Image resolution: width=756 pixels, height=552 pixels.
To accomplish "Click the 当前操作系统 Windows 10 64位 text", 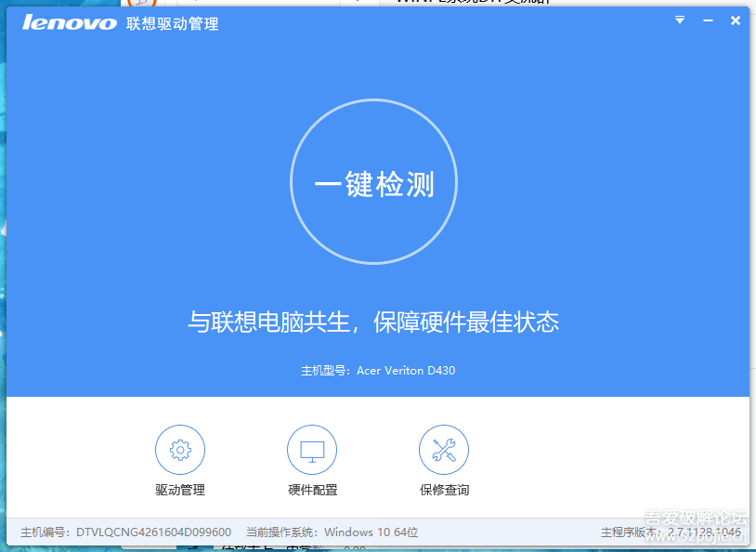I will (332, 532).
